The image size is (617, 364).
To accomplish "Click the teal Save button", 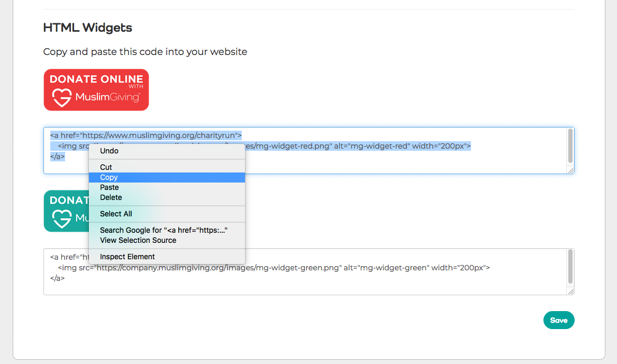I will click(559, 320).
